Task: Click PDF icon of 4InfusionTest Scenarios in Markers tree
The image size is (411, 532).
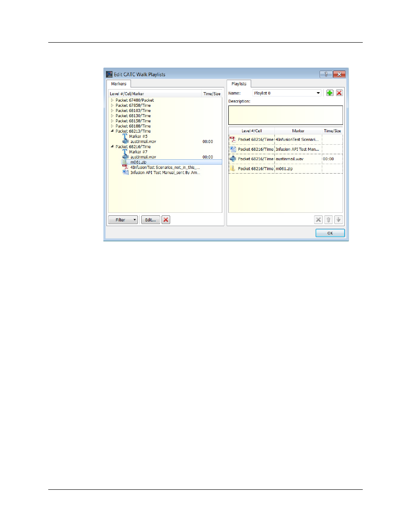Action: coord(125,167)
